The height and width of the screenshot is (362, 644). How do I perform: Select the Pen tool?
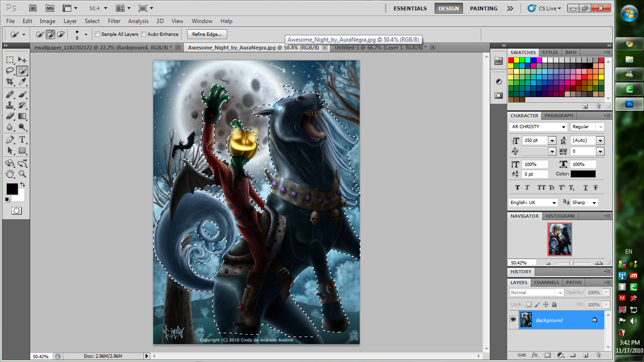10,140
